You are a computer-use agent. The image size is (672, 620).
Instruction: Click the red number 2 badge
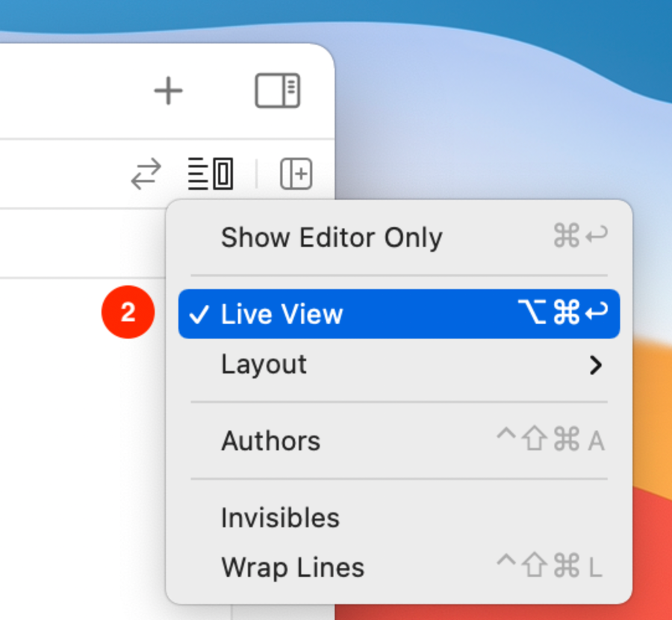(x=128, y=313)
